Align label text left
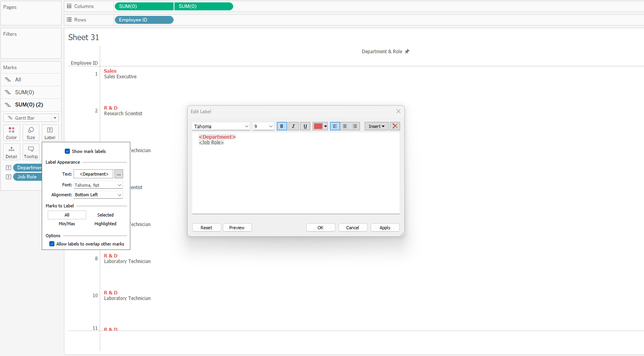 point(335,126)
